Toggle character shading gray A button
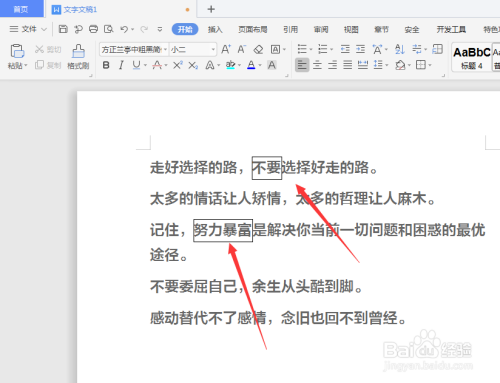This screenshot has height=383, width=500. pos(272,65)
